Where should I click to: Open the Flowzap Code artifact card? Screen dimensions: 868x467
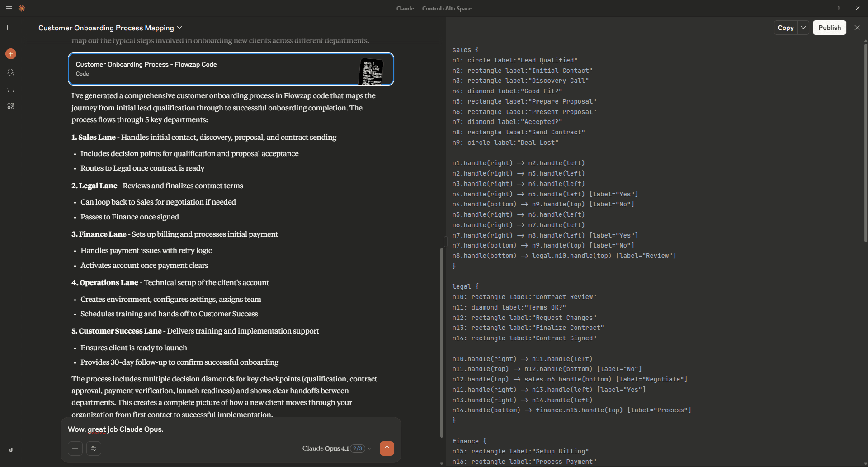click(231, 69)
